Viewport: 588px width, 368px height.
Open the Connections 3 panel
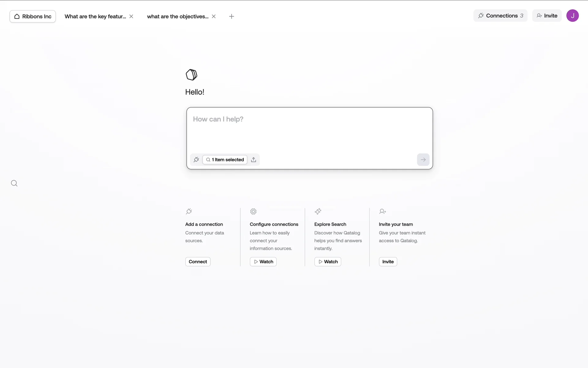[x=500, y=16]
